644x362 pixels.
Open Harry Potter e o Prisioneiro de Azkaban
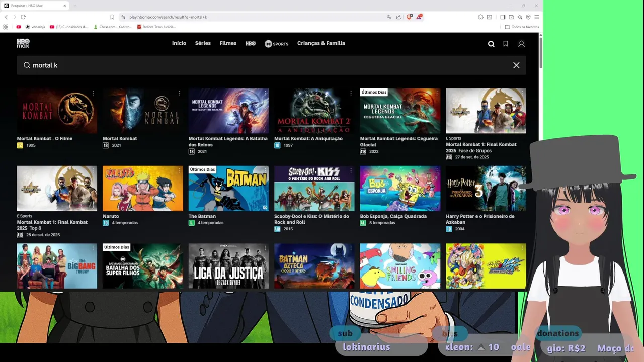tap(486, 189)
